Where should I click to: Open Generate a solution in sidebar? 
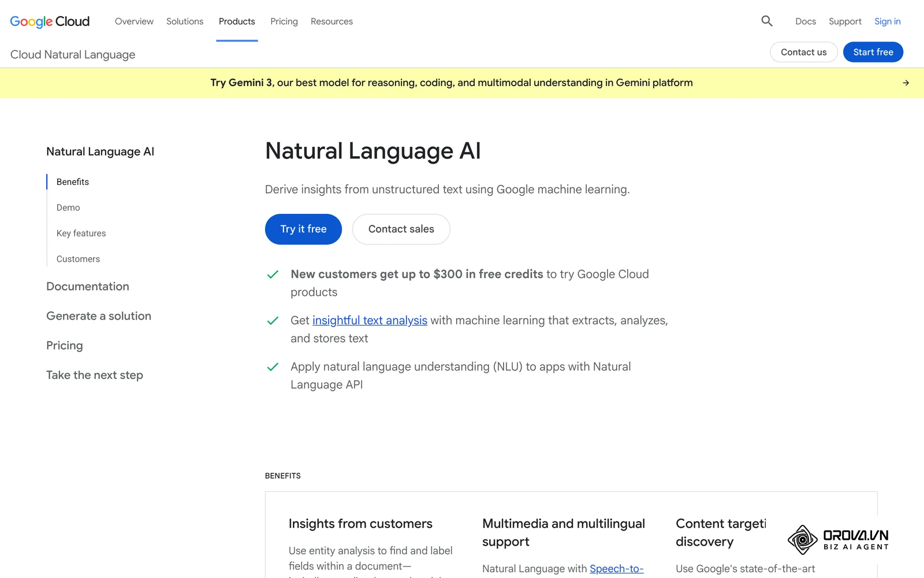[99, 316]
